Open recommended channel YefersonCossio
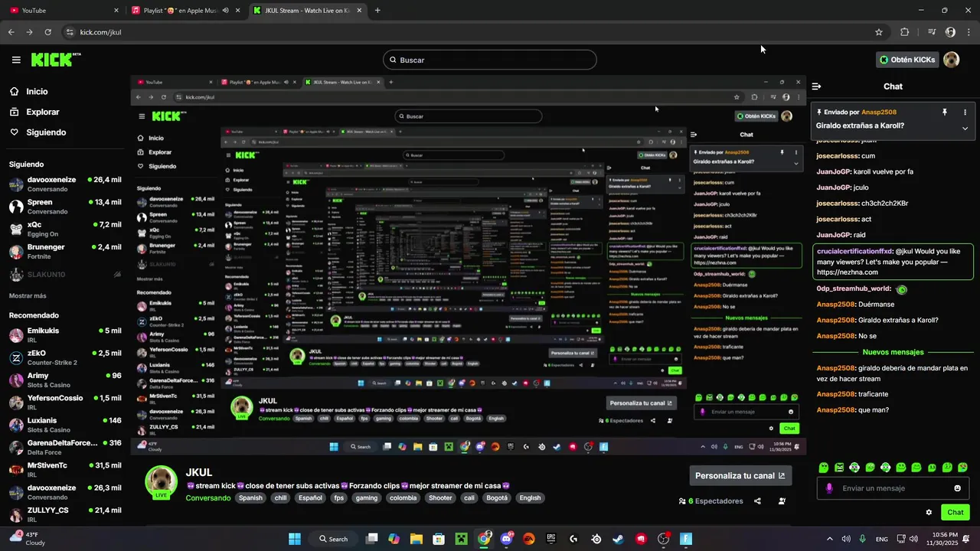This screenshot has height=551, width=980. coord(65,403)
